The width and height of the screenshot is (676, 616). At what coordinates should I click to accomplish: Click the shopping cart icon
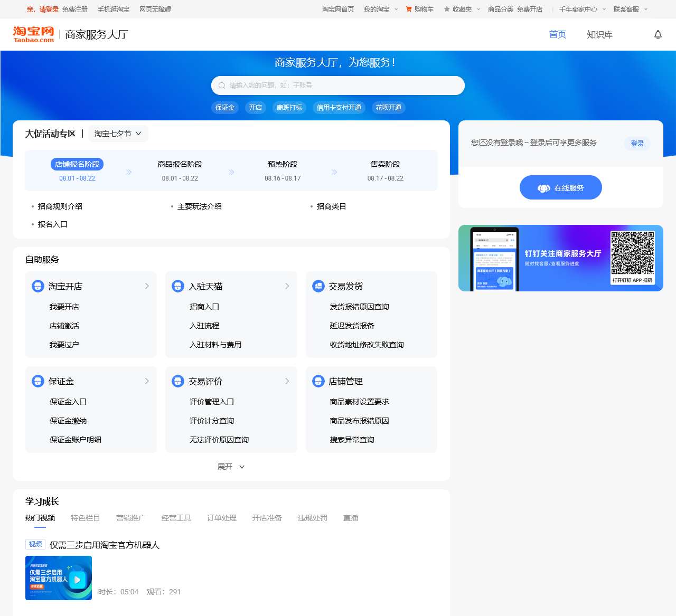(409, 9)
